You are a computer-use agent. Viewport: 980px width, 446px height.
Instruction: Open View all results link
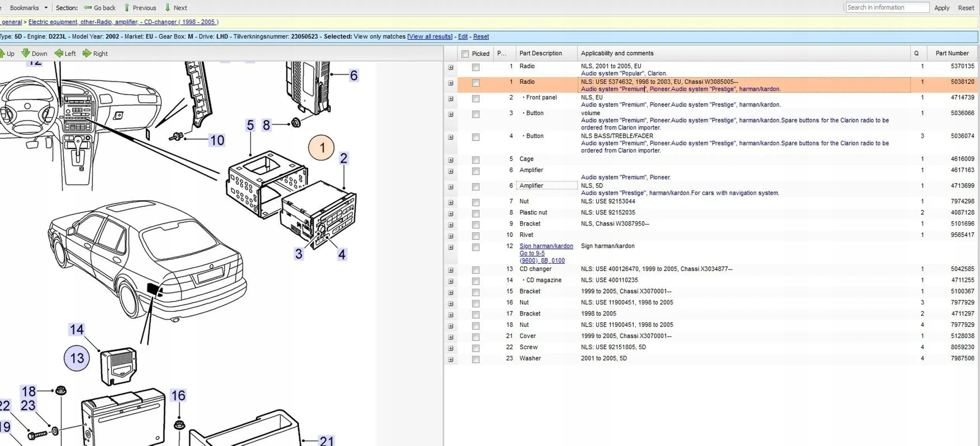(430, 36)
